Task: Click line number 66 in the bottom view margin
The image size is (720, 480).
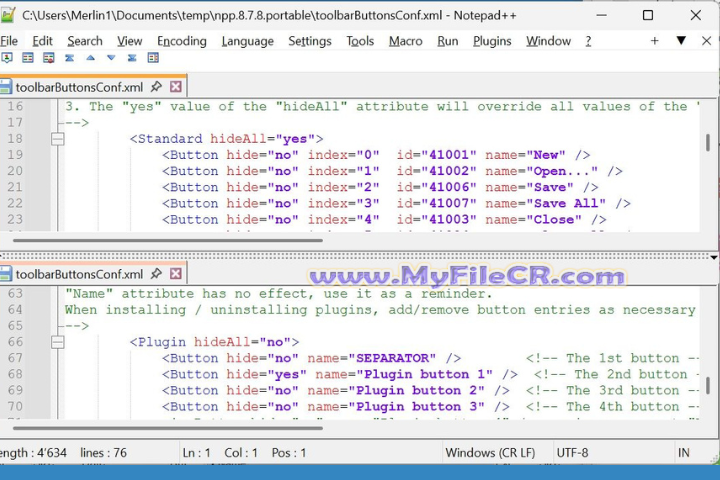Action: pos(15,342)
